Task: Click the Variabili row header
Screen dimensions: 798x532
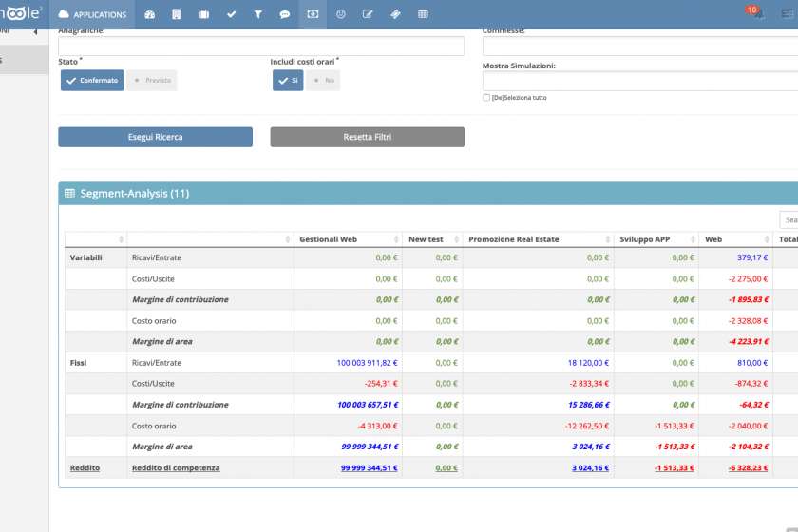Action: tap(86, 257)
